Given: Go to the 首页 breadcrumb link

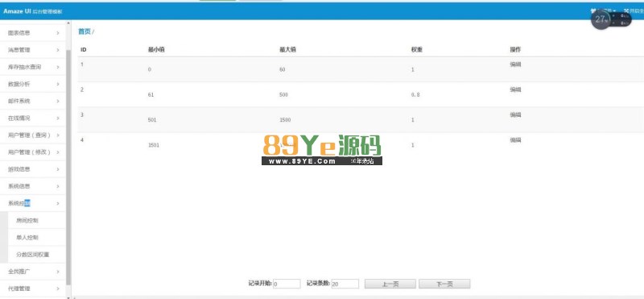Looking at the screenshot, I should (85, 31).
